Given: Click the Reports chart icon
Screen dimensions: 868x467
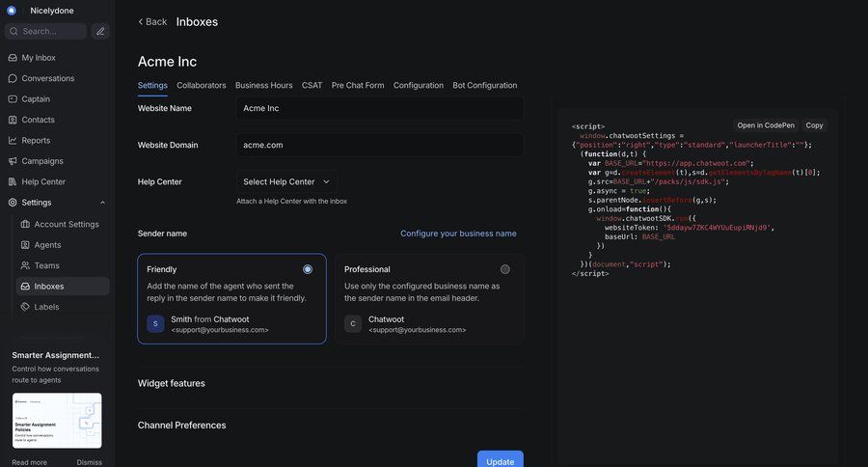Looking at the screenshot, I should click(13, 140).
